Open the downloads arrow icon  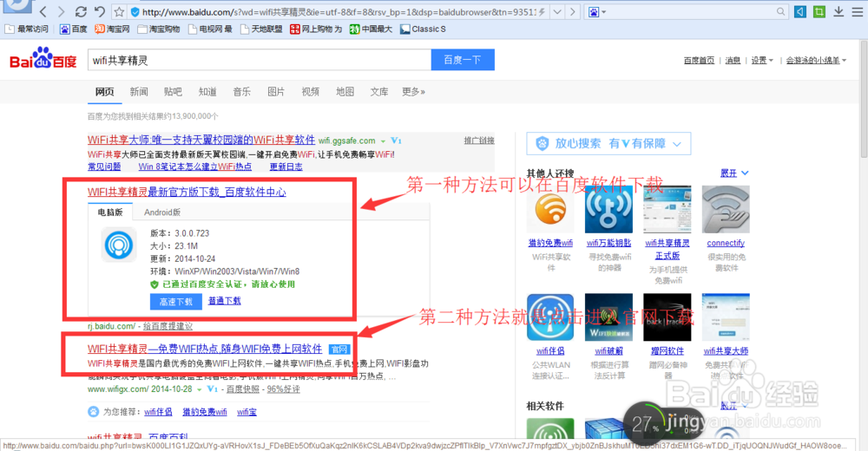click(x=838, y=11)
